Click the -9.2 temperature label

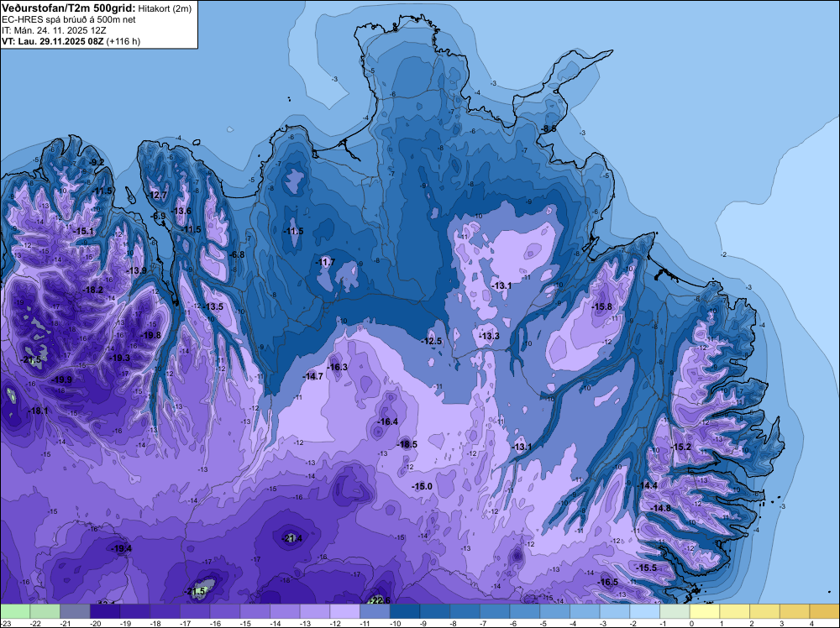point(97,163)
